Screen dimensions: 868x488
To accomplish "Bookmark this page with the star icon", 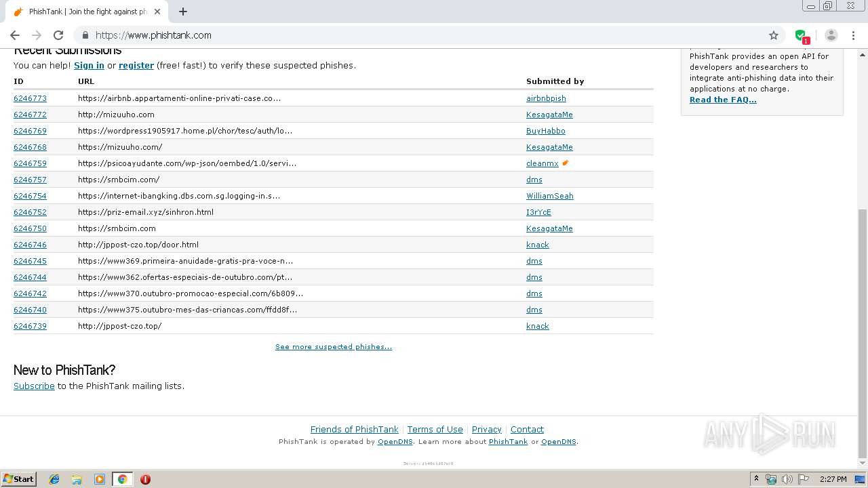I will tap(774, 35).
